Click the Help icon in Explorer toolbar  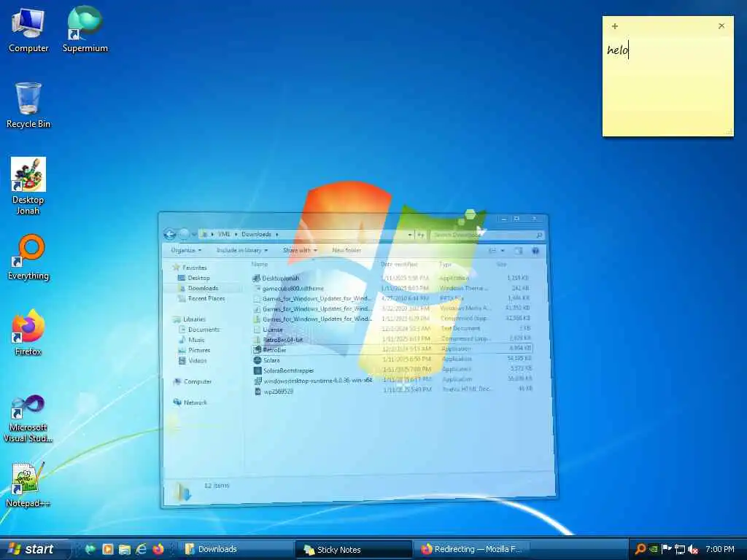(x=535, y=251)
